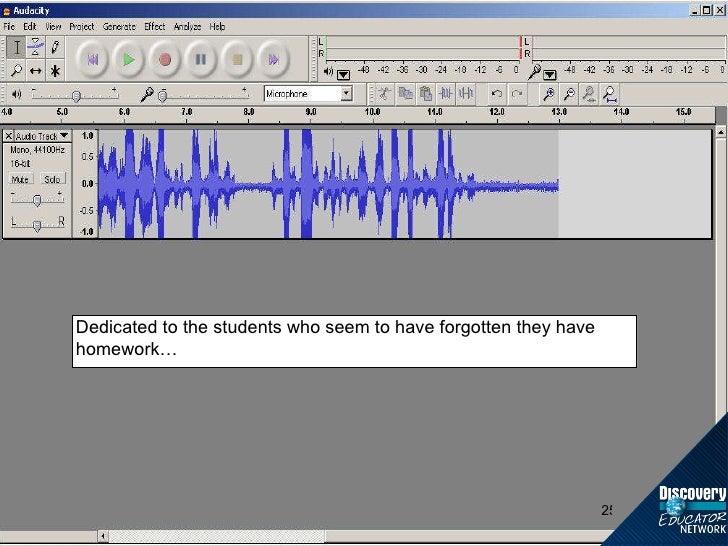Click the Fit Project zoom icon
The image size is (728, 546).
pos(610,94)
